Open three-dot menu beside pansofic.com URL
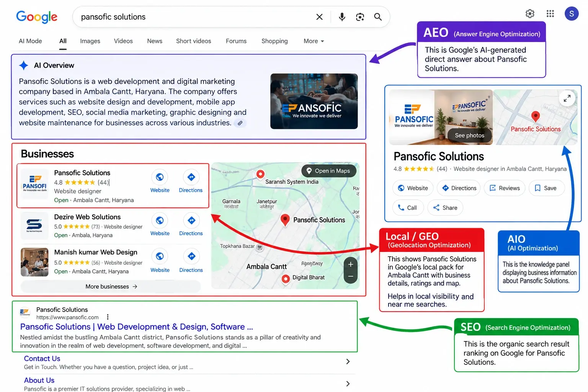Image resolution: width=588 pixels, height=392 pixels. point(108,317)
